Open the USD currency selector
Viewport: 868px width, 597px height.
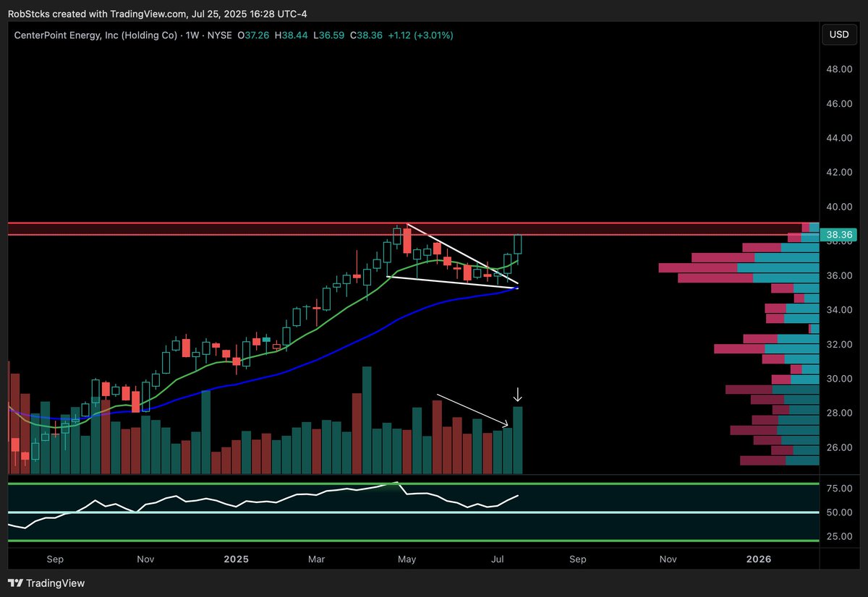coord(839,35)
